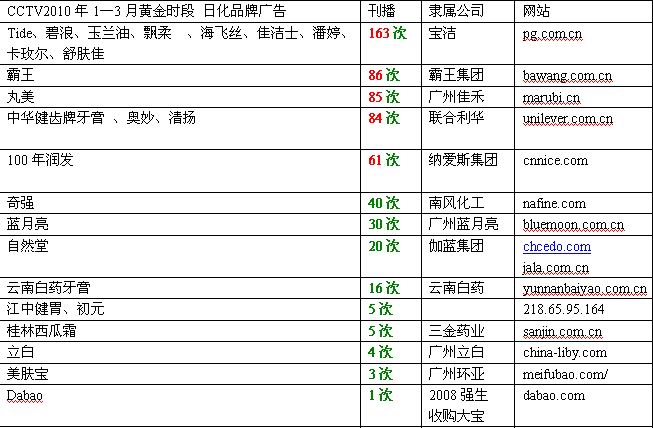Click the 100 年润发 brand cell
653x428 pixels.
[40, 160]
